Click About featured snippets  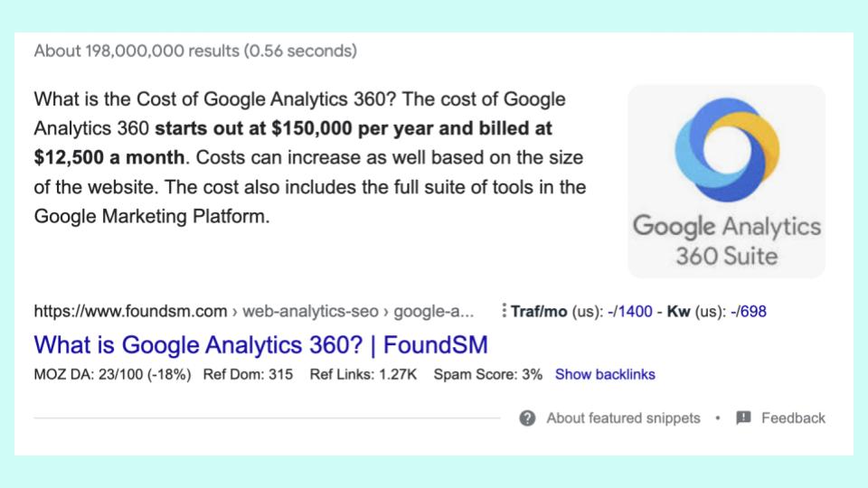tap(623, 418)
